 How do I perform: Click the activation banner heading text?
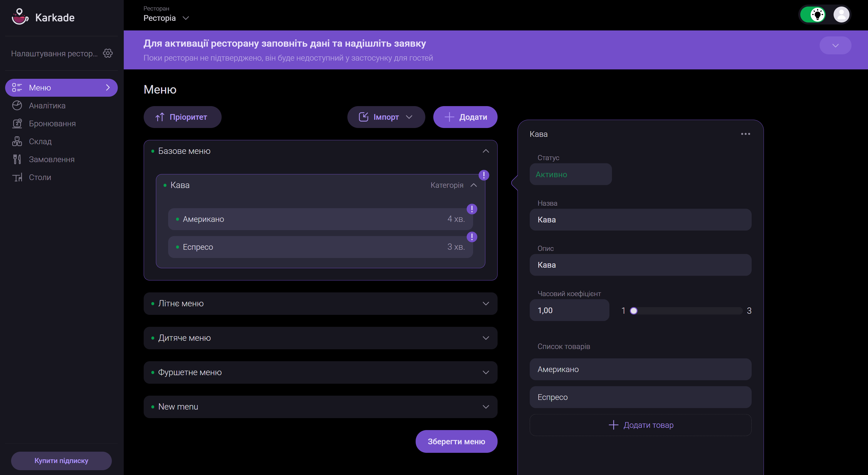click(x=285, y=44)
